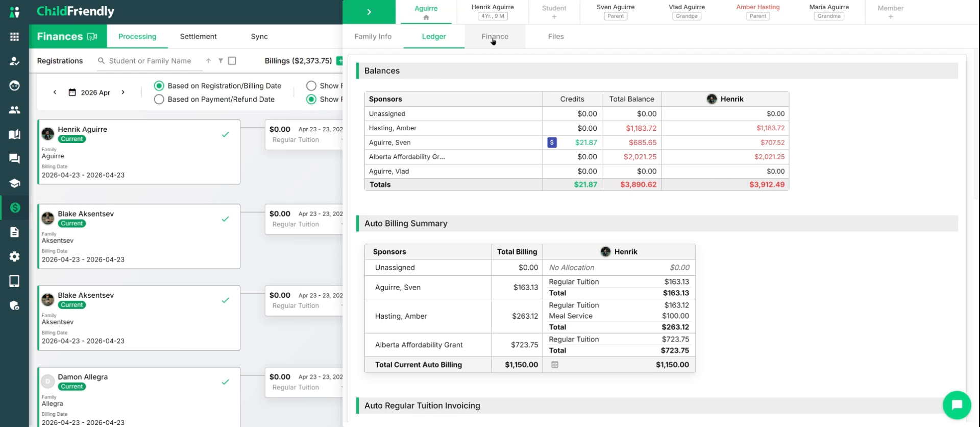Open the families group sidebar icon
The image size is (980, 427).
(14, 110)
